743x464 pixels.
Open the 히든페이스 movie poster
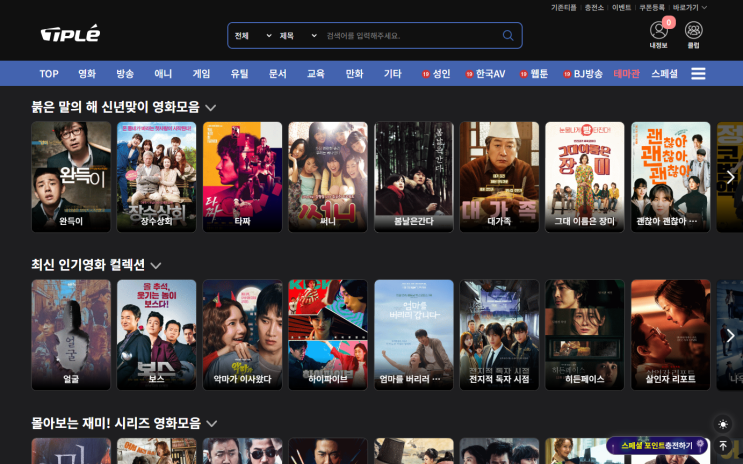[x=585, y=335]
